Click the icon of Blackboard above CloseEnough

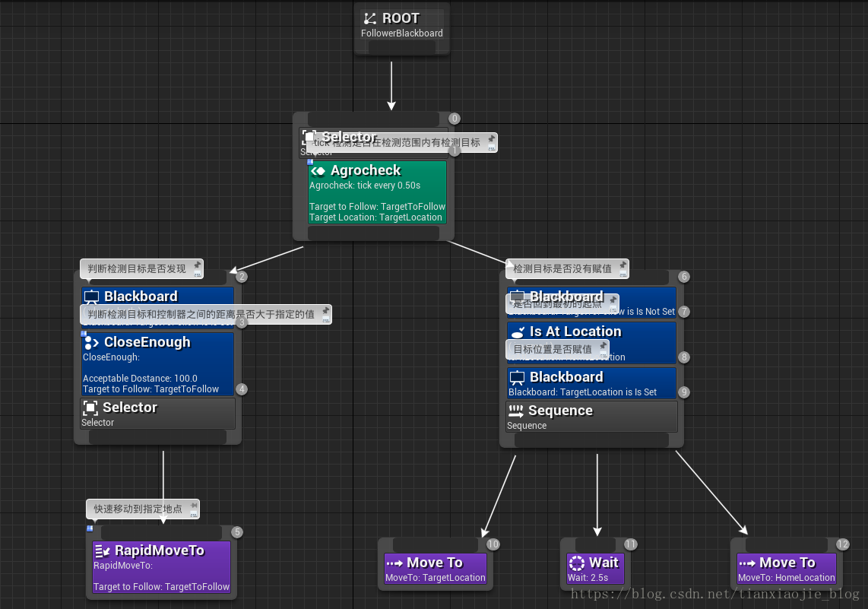point(91,297)
